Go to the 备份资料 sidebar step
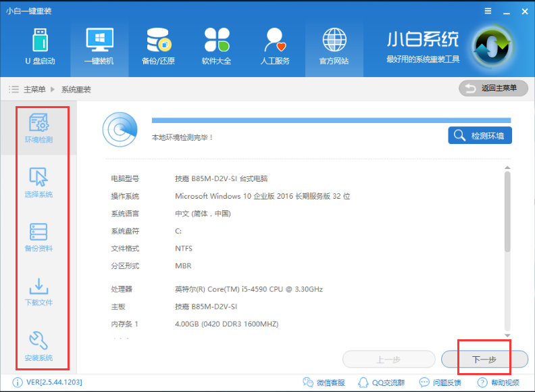 pyautogui.click(x=39, y=237)
